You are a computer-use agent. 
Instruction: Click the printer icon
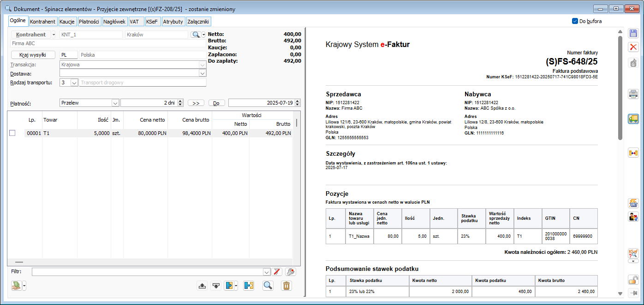pos(633,94)
